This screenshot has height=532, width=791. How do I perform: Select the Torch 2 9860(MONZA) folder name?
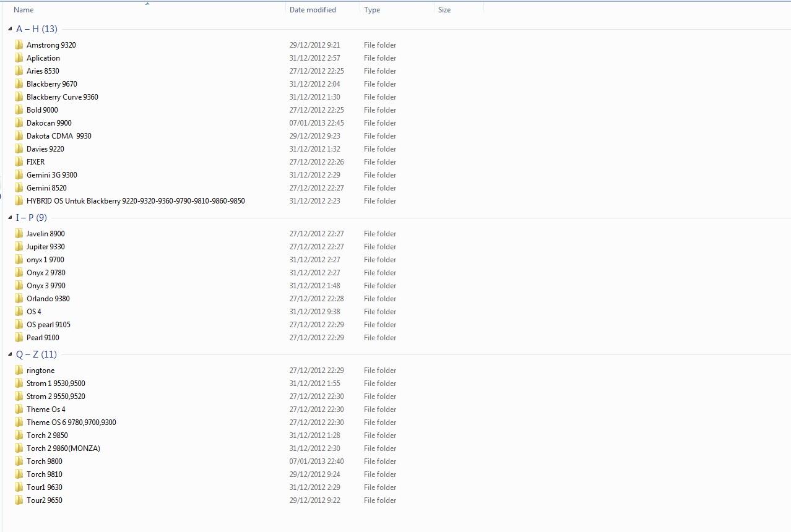(63, 448)
